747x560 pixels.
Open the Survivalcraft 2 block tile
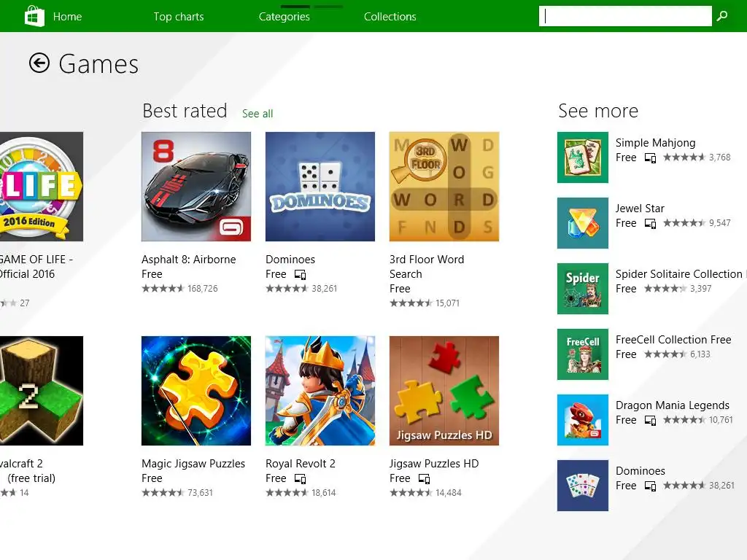click(42, 391)
